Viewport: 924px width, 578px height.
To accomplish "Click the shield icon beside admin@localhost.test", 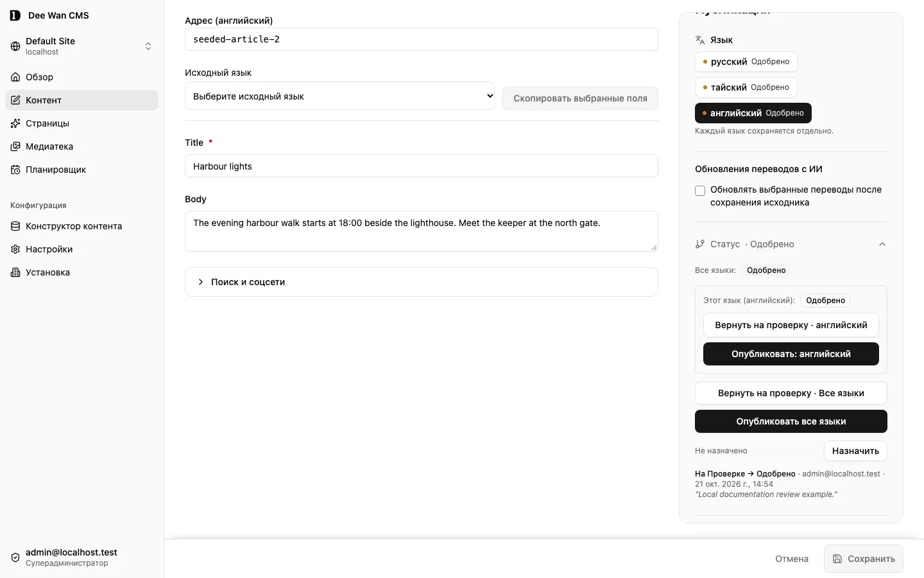I will click(x=15, y=557).
